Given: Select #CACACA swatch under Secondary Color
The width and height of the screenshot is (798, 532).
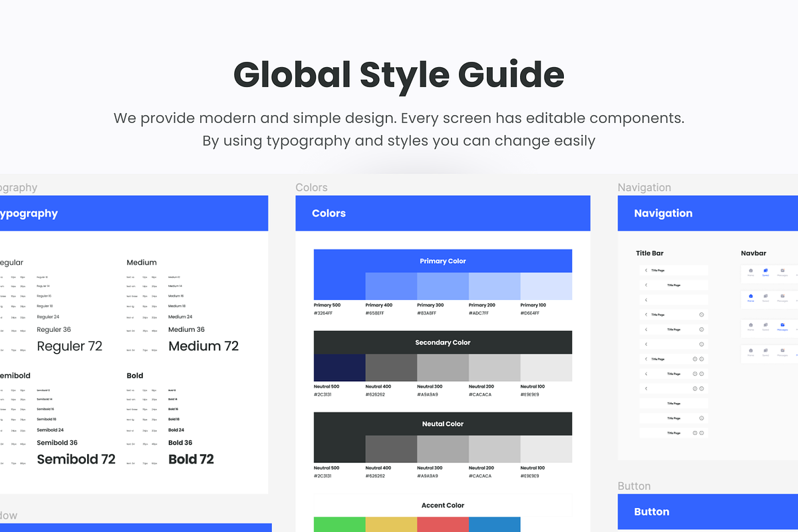Looking at the screenshot, I should [495, 368].
